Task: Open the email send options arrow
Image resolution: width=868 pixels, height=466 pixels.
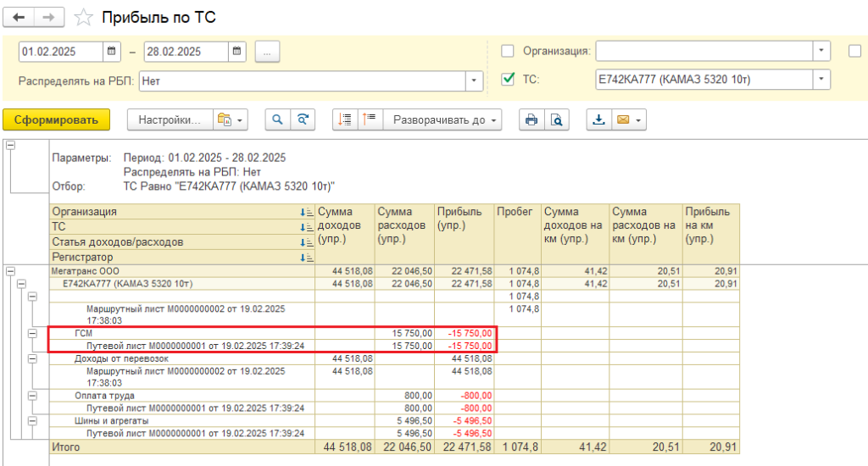Action: [x=638, y=119]
